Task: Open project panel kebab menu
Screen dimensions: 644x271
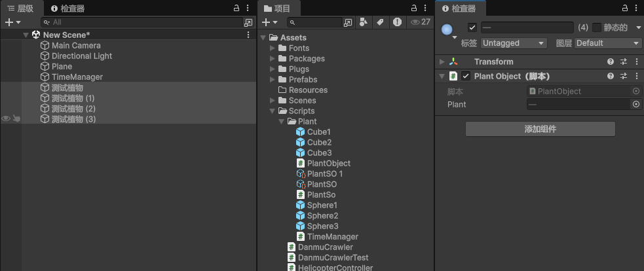Action: tap(425, 9)
